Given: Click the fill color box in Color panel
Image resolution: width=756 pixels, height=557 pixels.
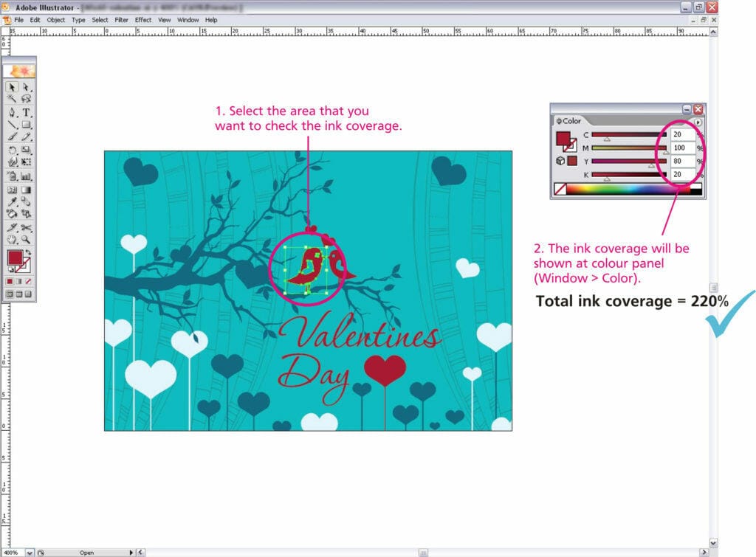Looking at the screenshot, I should [563, 139].
